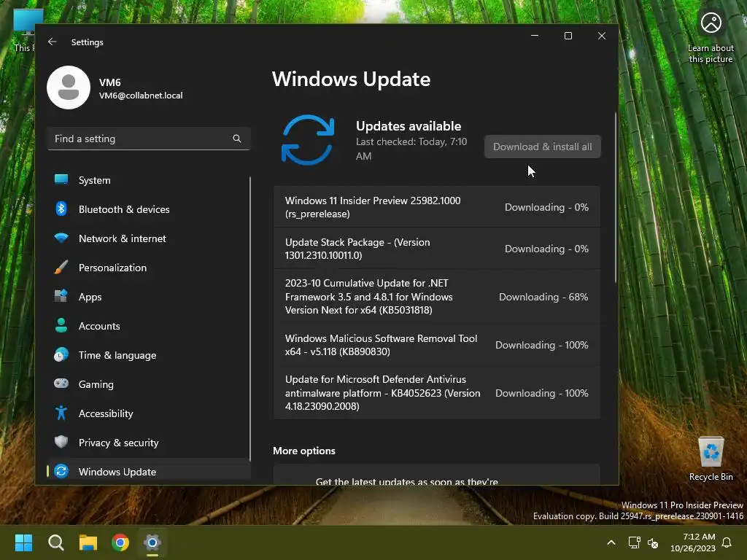The image size is (747, 560).
Task: Click the Downloading - 68% status
Action: [543, 297]
